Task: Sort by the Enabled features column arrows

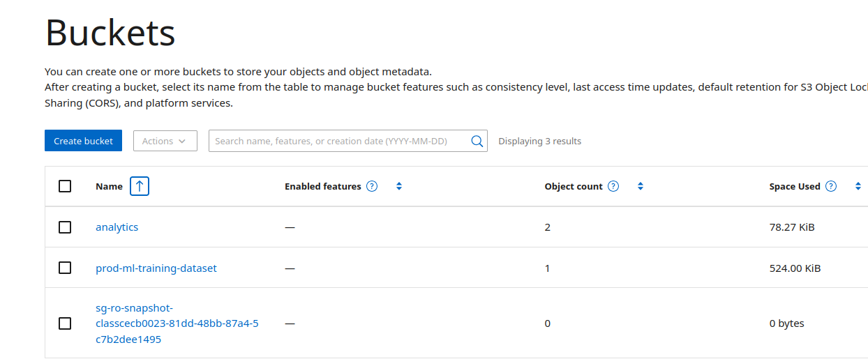Action: pyautogui.click(x=399, y=186)
